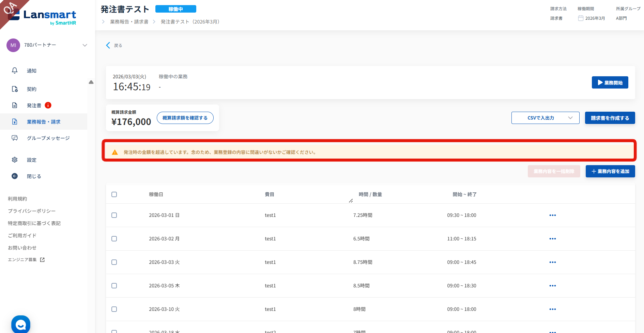
Task: Open the グループメッセージ chat icon
Action: click(15, 138)
